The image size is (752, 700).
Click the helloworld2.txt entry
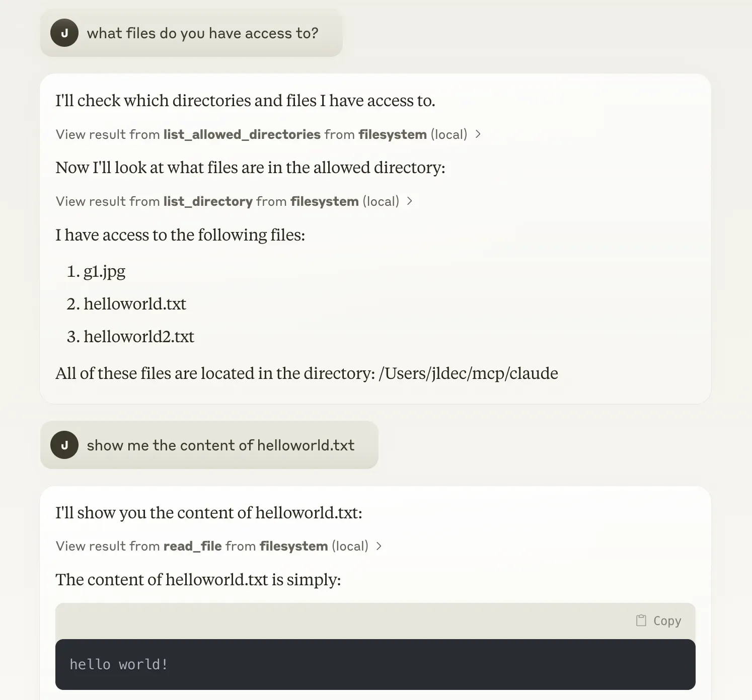pos(139,336)
